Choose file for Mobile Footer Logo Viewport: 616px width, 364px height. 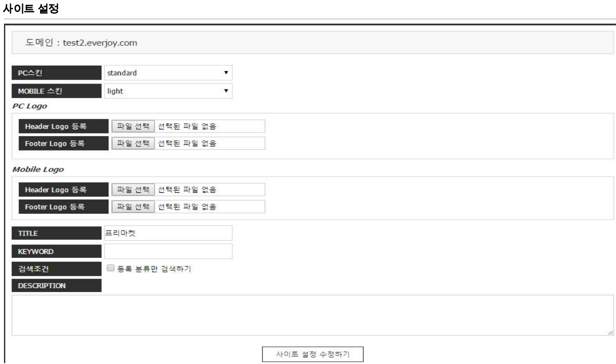[133, 206]
